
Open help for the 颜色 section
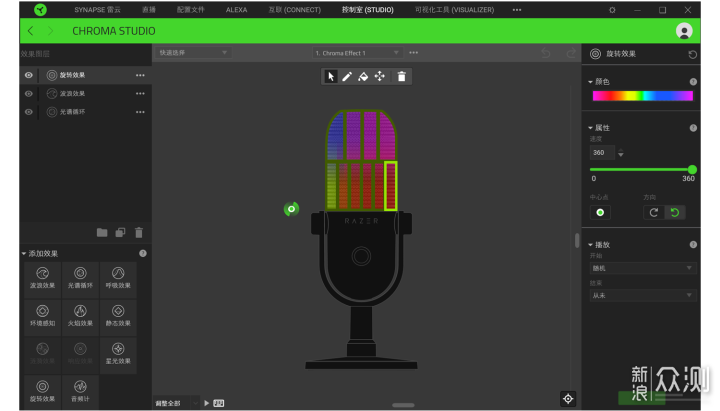(693, 82)
